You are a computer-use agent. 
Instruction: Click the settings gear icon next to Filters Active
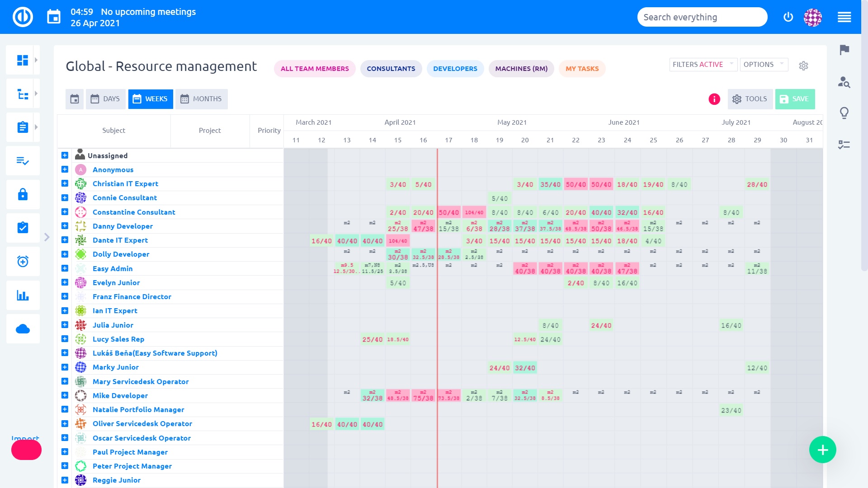804,64
